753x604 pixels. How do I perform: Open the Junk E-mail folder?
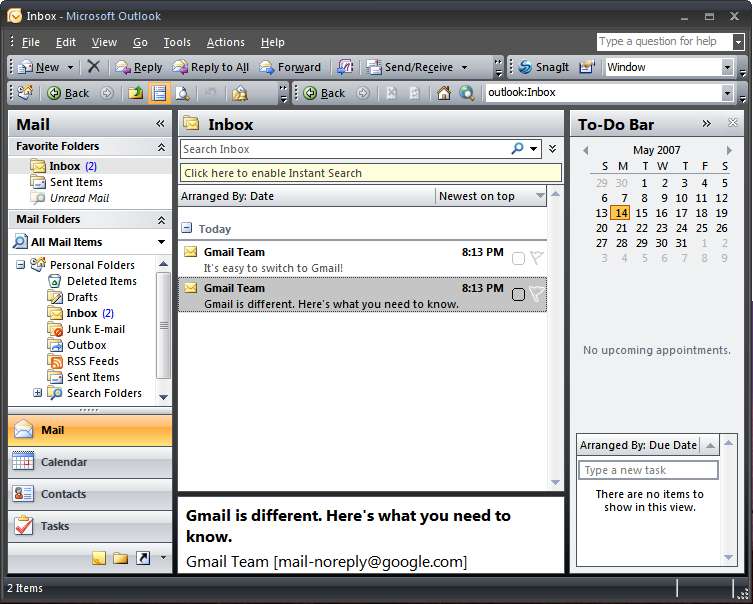(86, 329)
